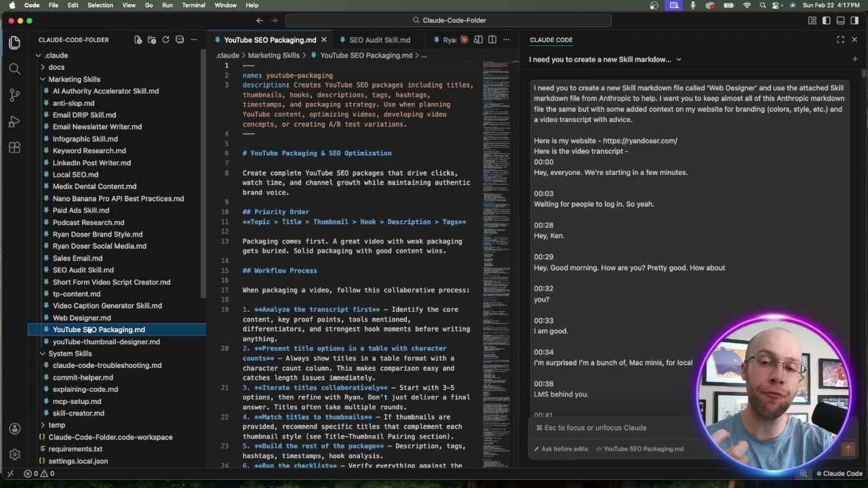Maximize the Claude Code panel
The width and height of the screenshot is (868, 488).
[840, 40]
